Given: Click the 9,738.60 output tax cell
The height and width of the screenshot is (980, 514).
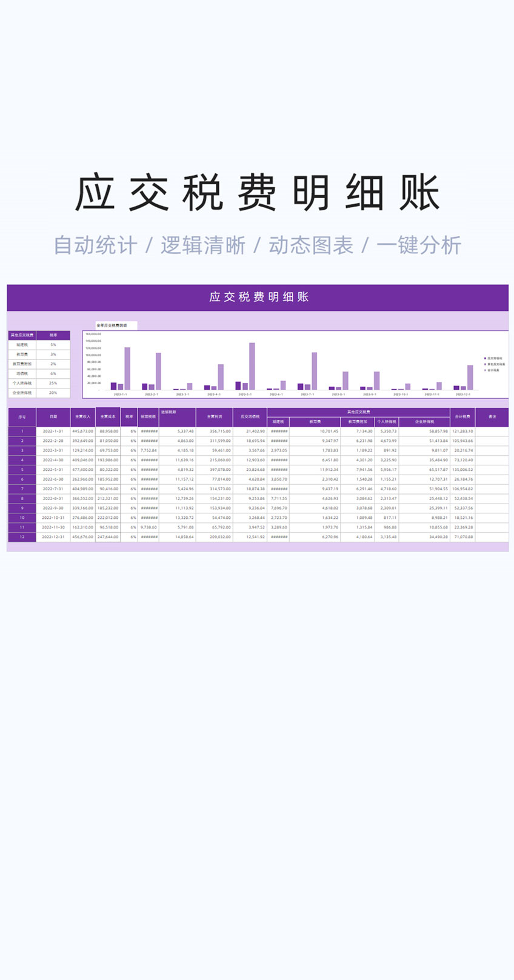Looking at the screenshot, I should [x=149, y=527].
